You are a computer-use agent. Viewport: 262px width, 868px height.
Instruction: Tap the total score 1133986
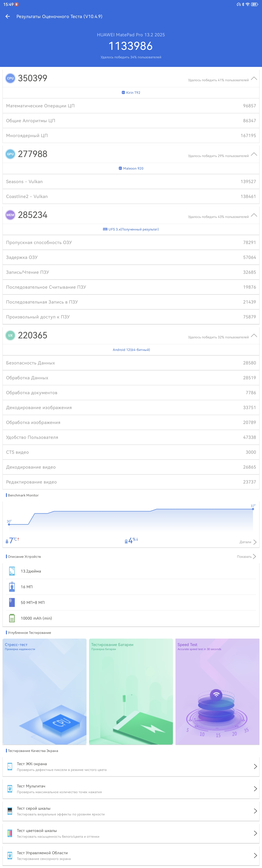(131, 46)
